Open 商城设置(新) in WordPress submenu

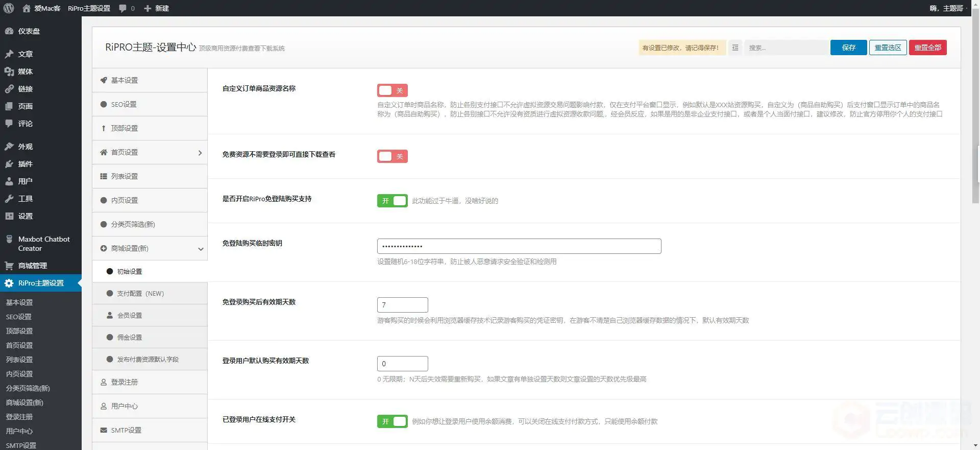[x=24, y=402]
